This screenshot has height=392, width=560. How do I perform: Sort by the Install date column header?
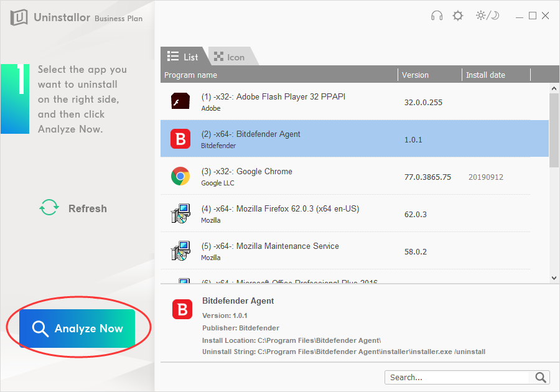point(496,75)
